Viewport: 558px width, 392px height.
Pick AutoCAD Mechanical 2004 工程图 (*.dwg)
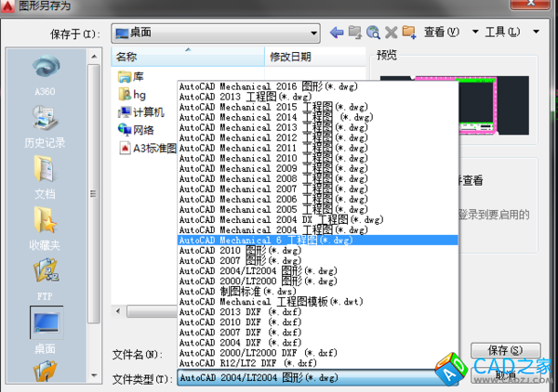point(317,230)
